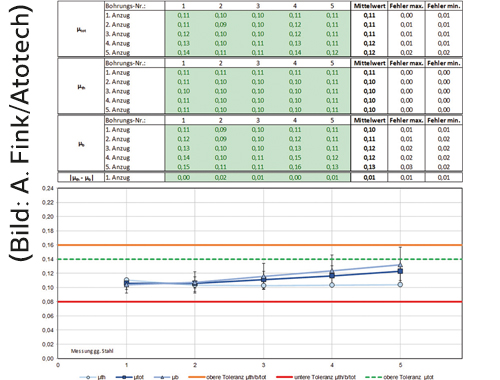The width and height of the screenshot is (500, 380).
Task: Click "Fehler max." header in the middle μth table
Action: click(x=406, y=63)
